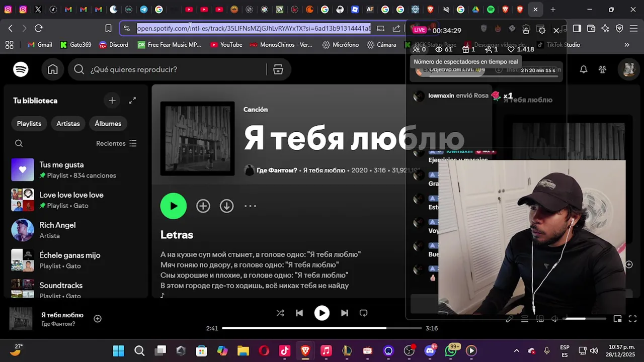This screenshot has height=362, width=644.
Task: Bookmark this page
Action: click(x=108, y=29)
